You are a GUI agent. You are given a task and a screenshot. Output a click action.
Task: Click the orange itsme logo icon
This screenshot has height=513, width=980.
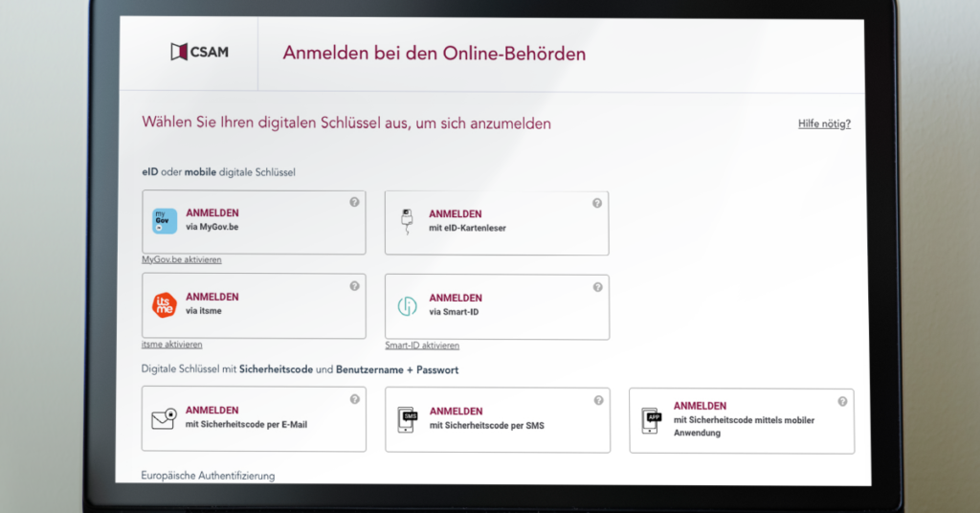[x=165, y=305]
